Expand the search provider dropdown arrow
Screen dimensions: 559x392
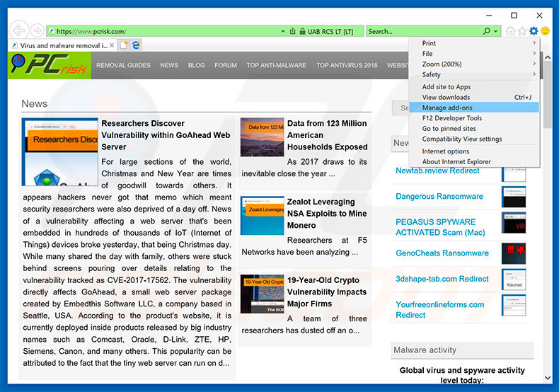pos(496,31)
